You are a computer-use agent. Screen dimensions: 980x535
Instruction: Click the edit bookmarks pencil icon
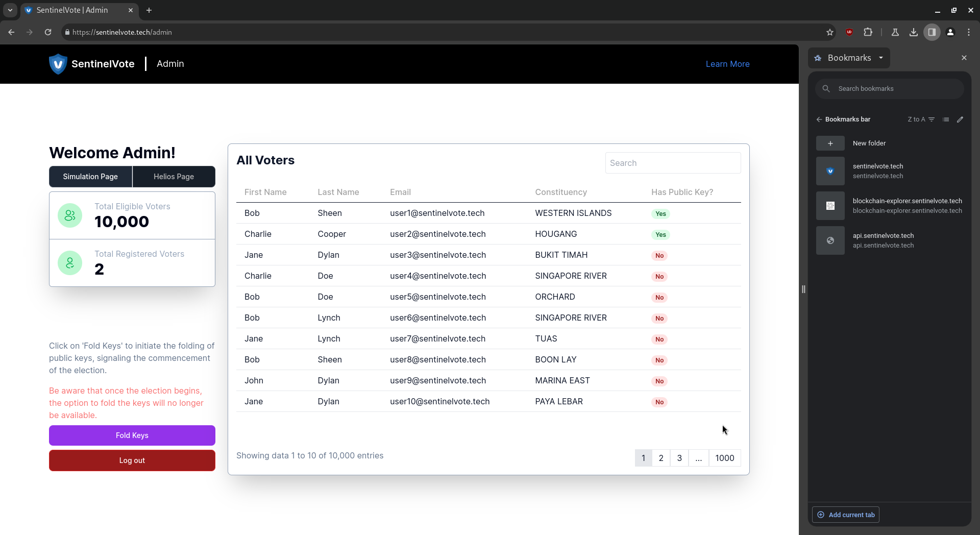pos(960,119)
